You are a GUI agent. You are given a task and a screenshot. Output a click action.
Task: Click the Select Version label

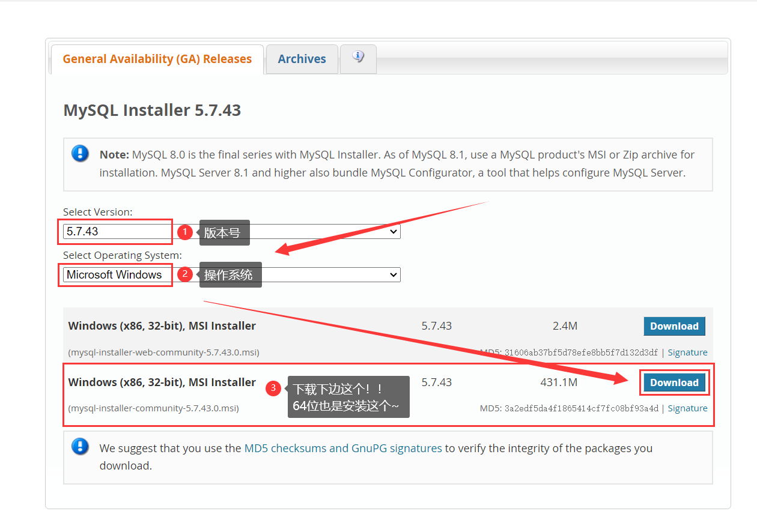point(98,212)
